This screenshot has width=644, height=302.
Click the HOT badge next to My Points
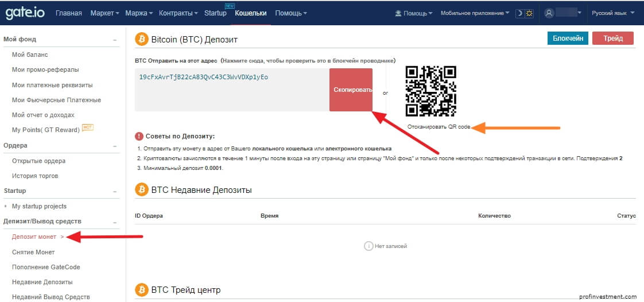point(88,127)
